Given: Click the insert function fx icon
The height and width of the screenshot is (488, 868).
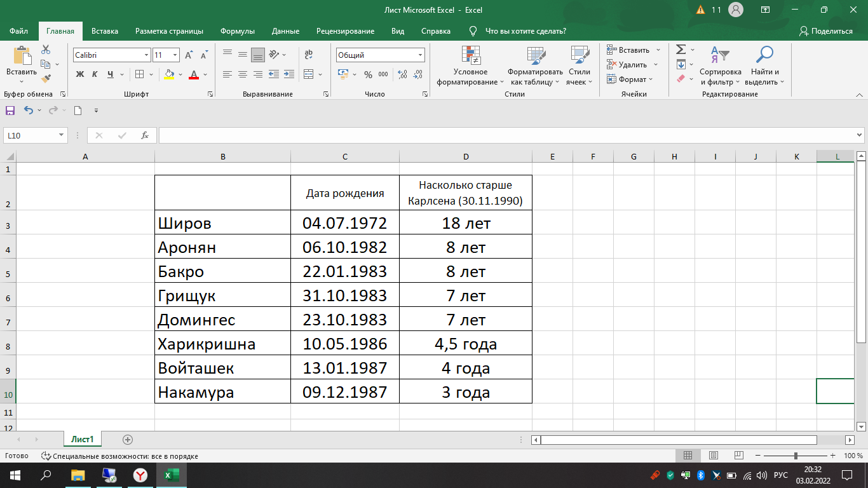Looking at the screenshot, I should click(145, 135).
